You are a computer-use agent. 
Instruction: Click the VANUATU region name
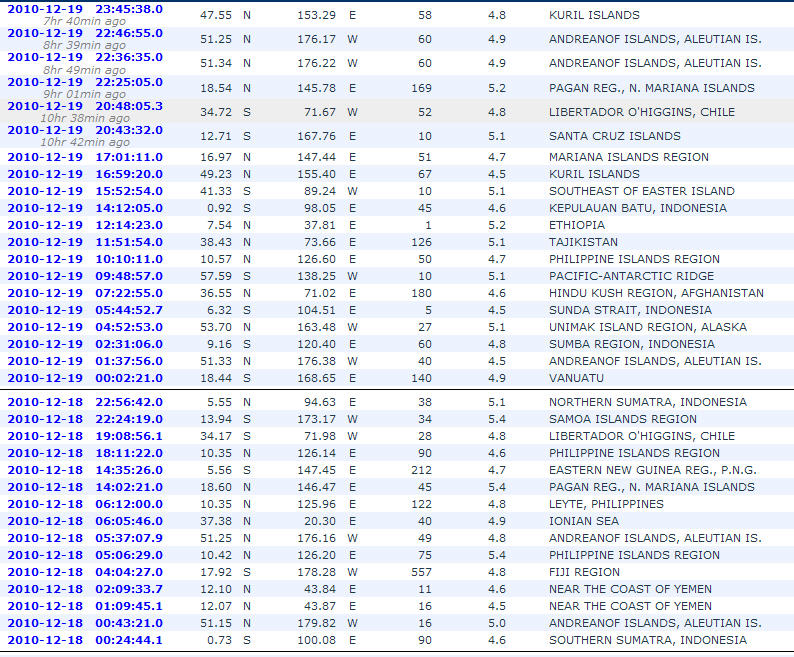pos(576,378)
